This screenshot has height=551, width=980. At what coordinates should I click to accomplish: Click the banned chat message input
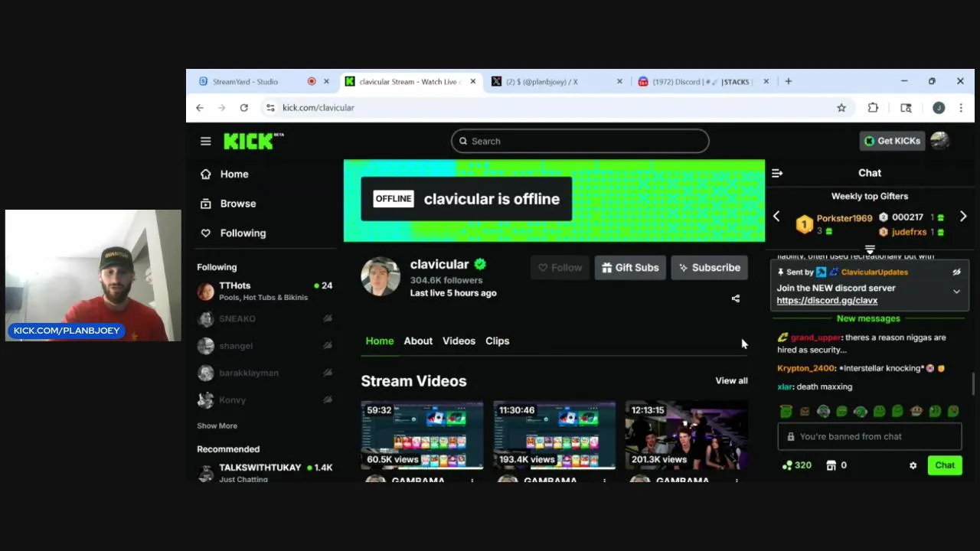click(870, 436)
